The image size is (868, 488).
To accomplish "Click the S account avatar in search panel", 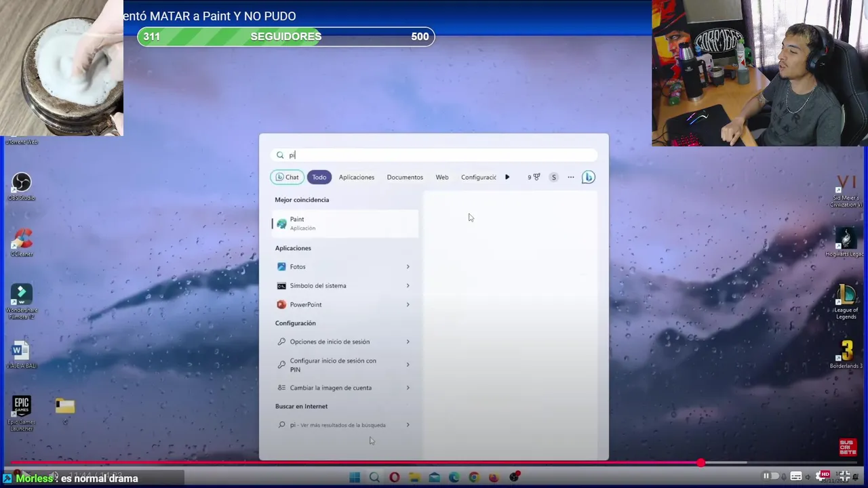I will point(553,177).
